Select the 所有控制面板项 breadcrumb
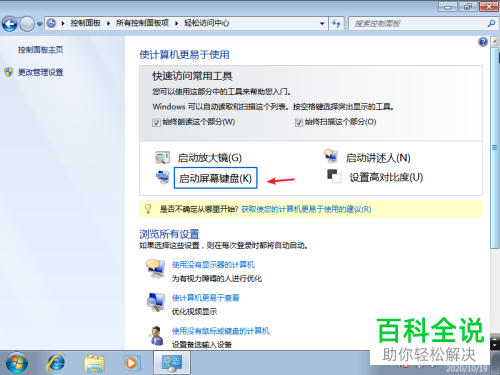Image resolution: width=500 pixels, height=375 pixels. [x=142, y=23]
